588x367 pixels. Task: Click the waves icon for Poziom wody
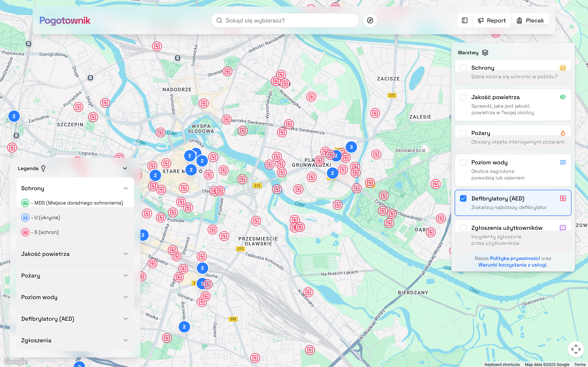[x=563, y=162]
